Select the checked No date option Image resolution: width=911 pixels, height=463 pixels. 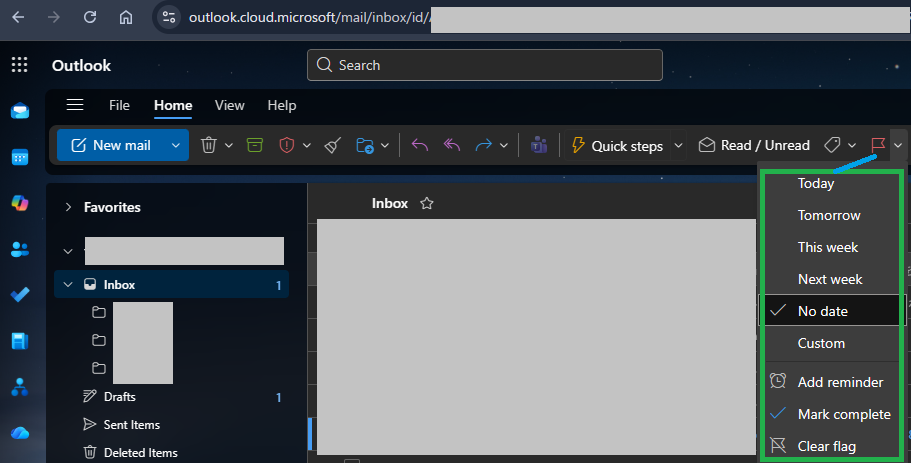click(x=831, y=311)
